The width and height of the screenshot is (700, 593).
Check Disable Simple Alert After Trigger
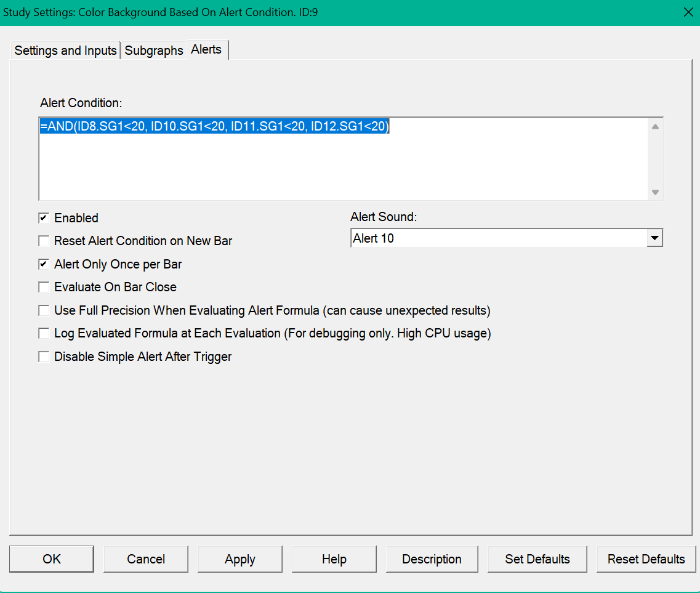pyautogui.click(x=44, y=357)
